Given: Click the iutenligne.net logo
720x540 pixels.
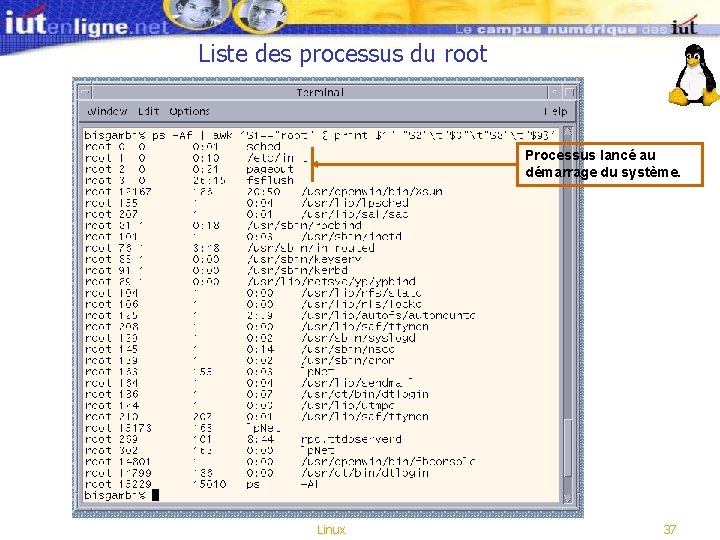Looking at the screenshot, I should (87, 23).
